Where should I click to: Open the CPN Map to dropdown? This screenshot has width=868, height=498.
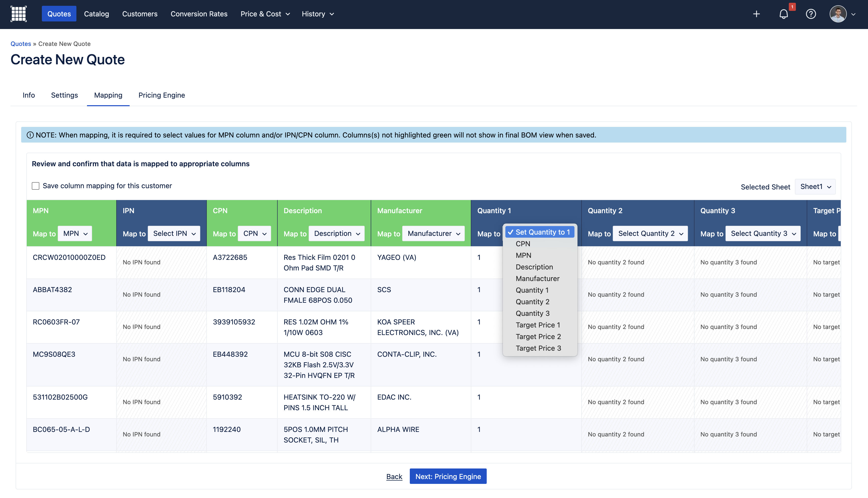point(254,234)
